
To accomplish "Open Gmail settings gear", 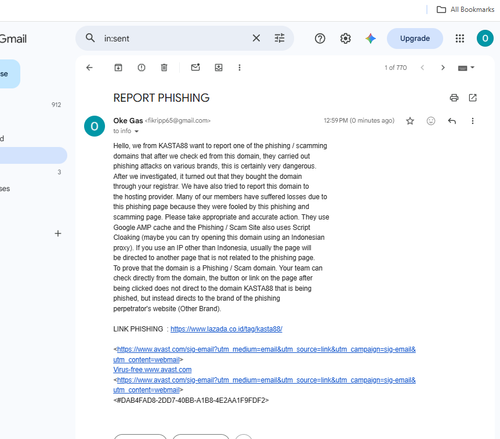I will pos(345,39).
